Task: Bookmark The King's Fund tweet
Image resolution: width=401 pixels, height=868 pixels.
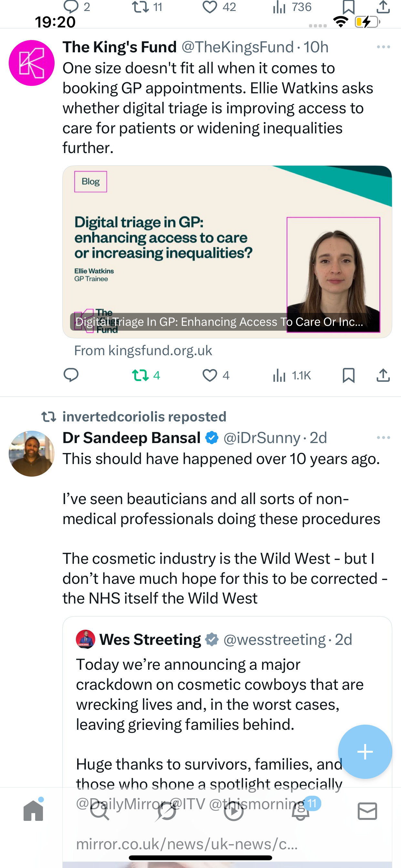Action: pyautogui.click(x=348, y=375)
